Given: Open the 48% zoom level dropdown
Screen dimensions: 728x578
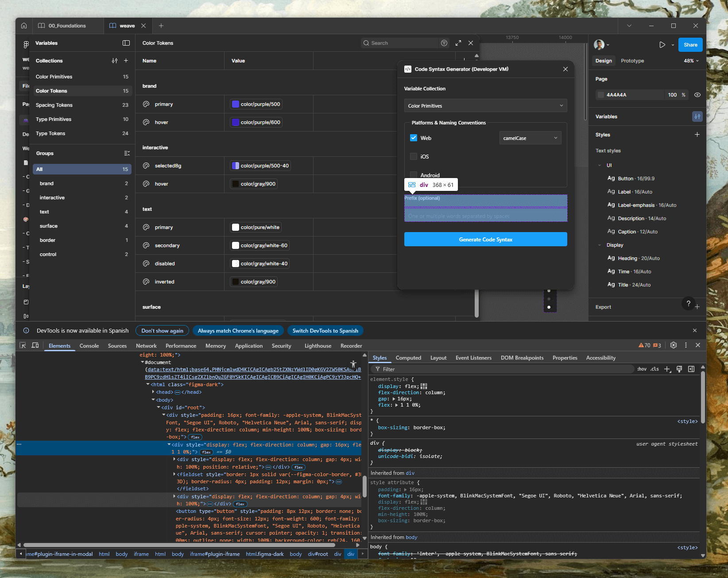Looking at the screenshot, I should 691,61.
